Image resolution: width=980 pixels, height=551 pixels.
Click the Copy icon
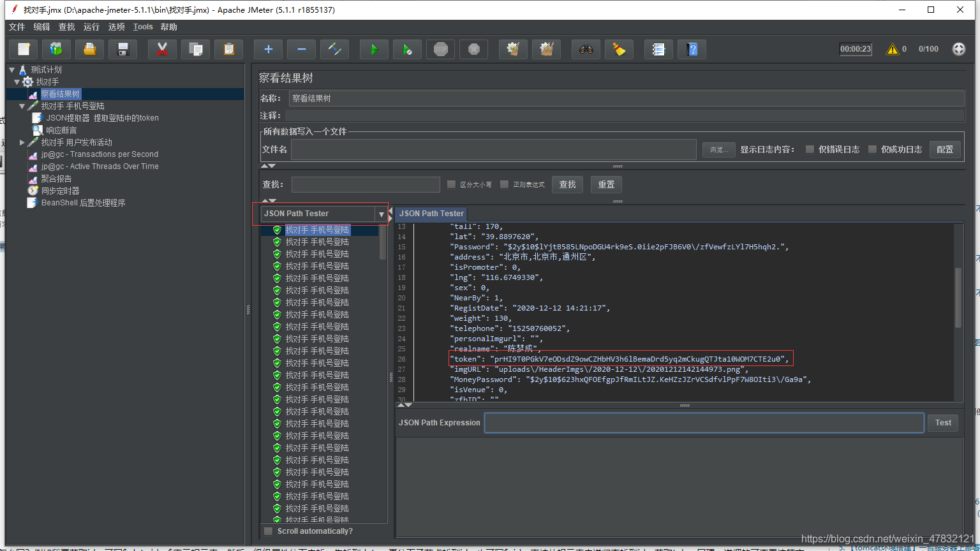tap(195, 49)
